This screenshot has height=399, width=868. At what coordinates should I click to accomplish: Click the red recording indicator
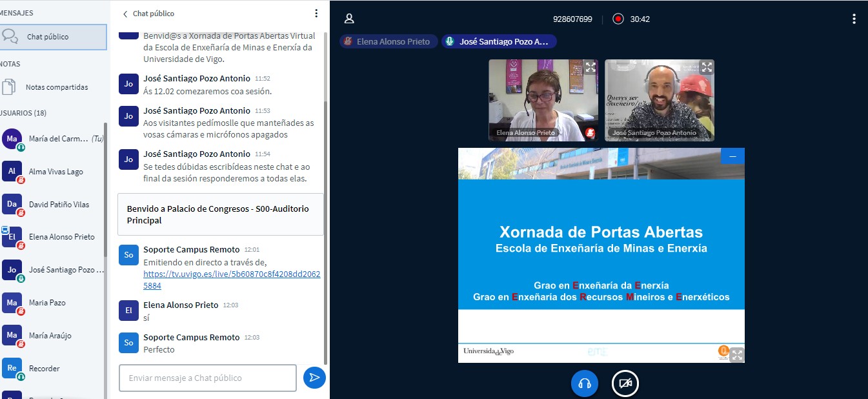618,19
